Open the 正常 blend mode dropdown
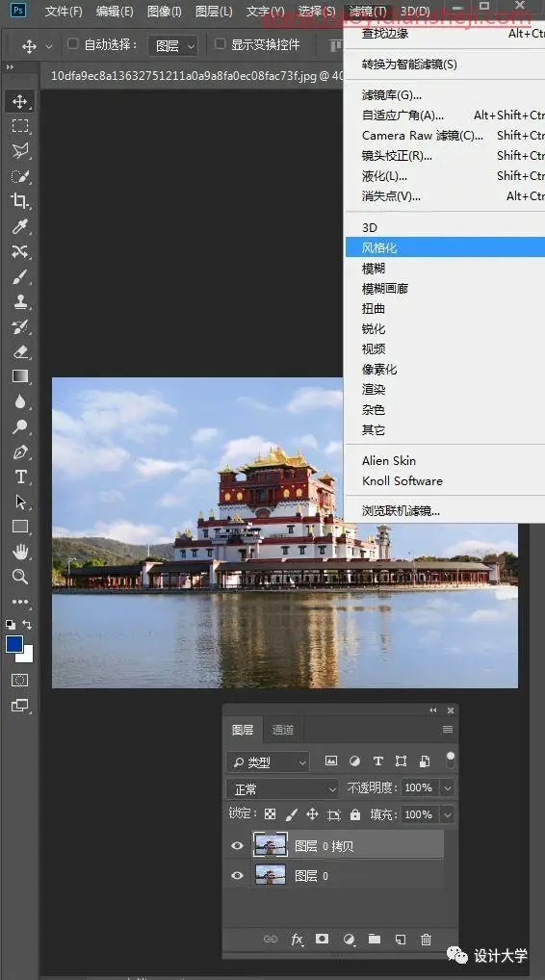This screenshot has width=545, height=980. click(282, 788)
